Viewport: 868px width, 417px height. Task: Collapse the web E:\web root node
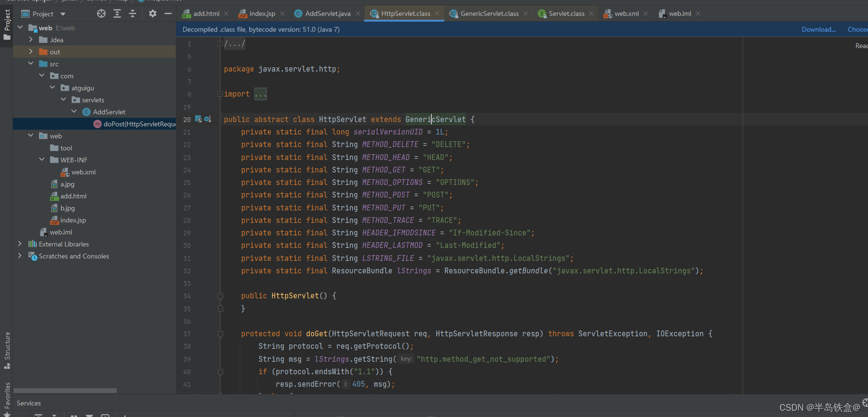20,27
